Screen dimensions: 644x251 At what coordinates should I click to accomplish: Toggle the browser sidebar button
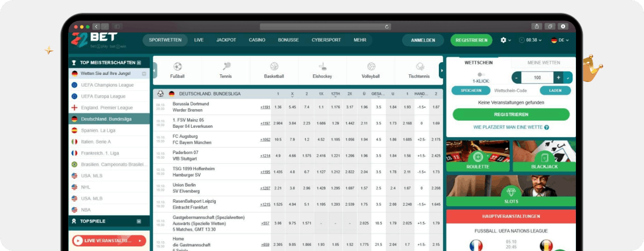point(117,26)
